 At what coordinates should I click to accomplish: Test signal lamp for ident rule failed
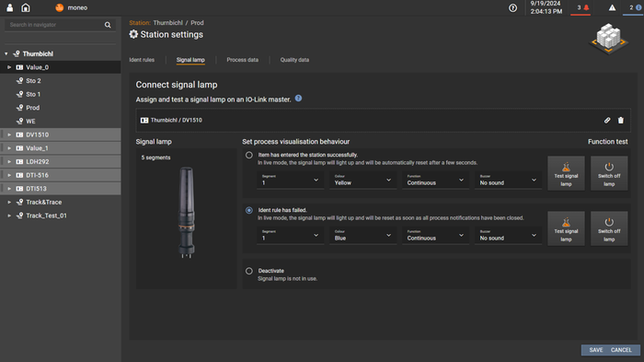[x=566, y=228]
